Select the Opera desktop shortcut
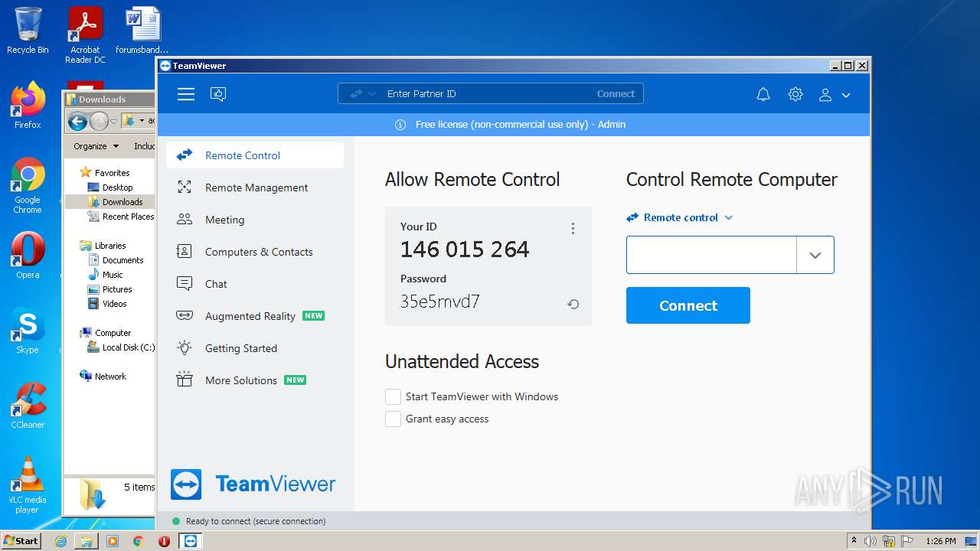Viewport: 980px width, 551px height. click(x=28, y=256)
